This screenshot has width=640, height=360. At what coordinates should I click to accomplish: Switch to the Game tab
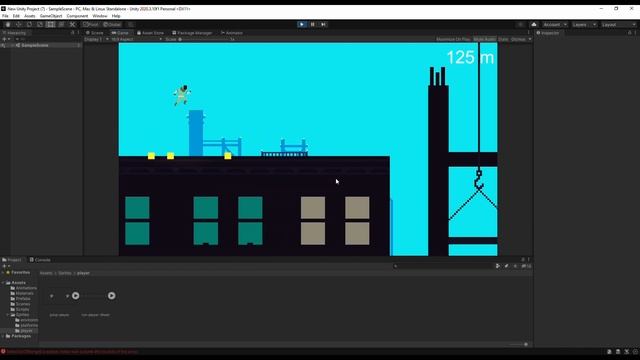120,33
